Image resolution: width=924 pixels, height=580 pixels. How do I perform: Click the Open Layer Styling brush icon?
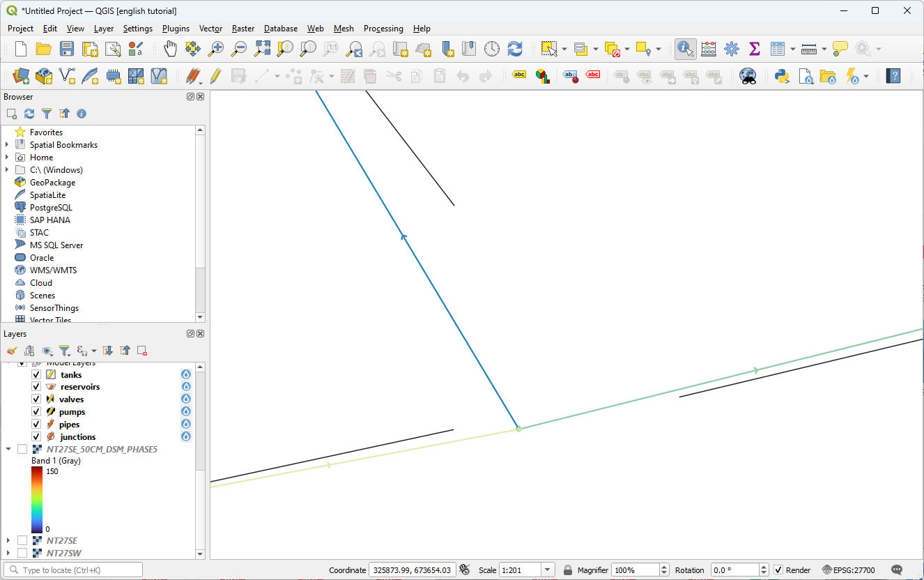click(11, 351)
